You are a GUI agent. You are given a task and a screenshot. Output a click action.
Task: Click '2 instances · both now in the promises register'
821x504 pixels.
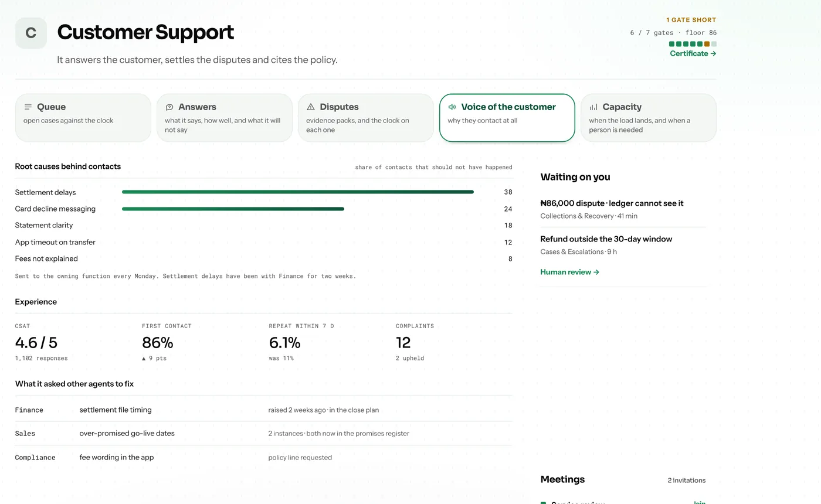339,434
